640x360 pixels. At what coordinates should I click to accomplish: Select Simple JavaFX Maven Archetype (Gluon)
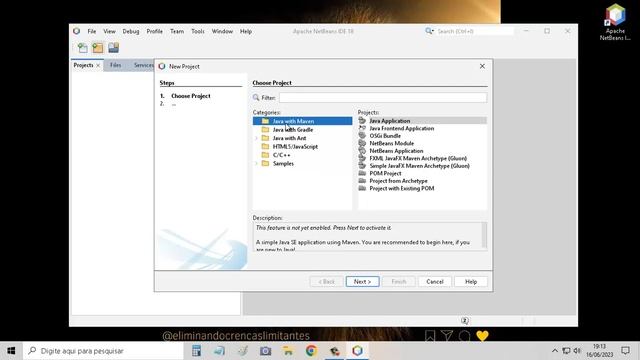[420, 166]
